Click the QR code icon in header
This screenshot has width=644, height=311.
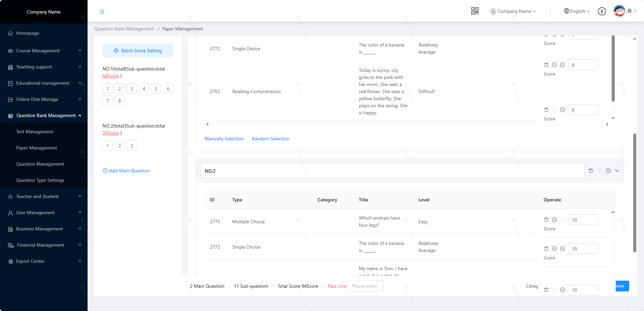475,11
